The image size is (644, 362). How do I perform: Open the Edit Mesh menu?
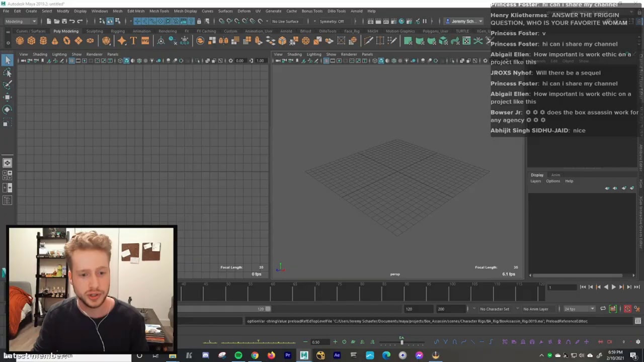pos(135,11)
